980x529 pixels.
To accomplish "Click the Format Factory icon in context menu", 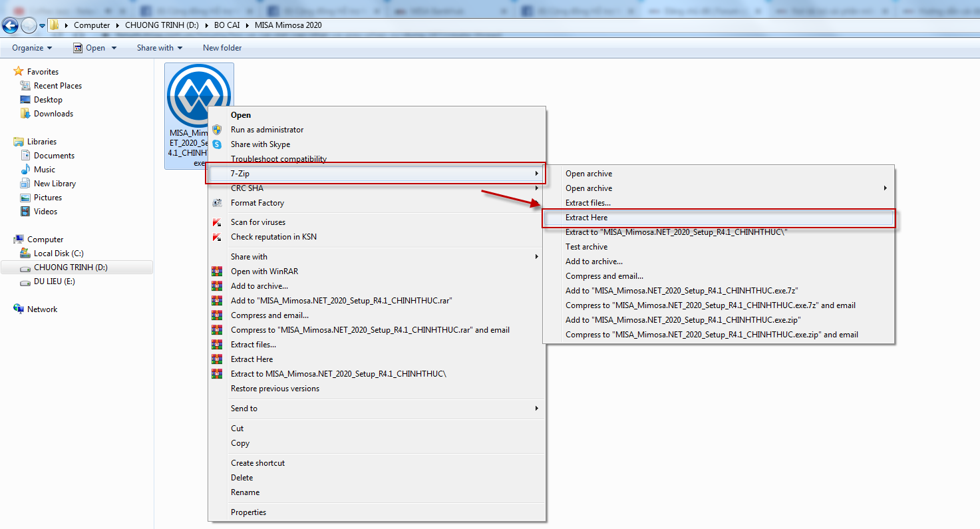I will (x=217, y=203).
